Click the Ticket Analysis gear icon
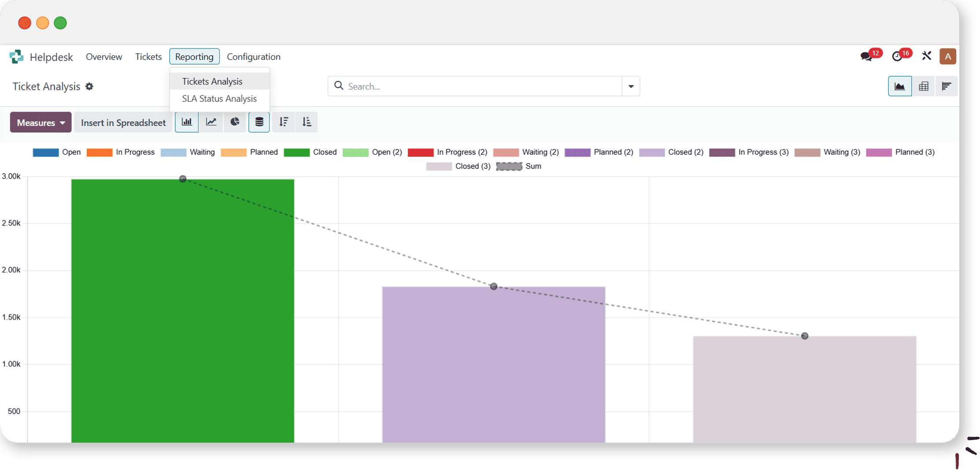This screenshot has height=470, width=980. (89, 86)
